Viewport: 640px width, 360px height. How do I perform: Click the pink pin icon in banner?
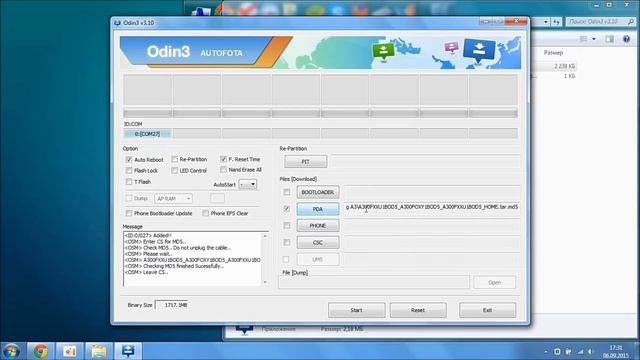(x=451, y=47)
